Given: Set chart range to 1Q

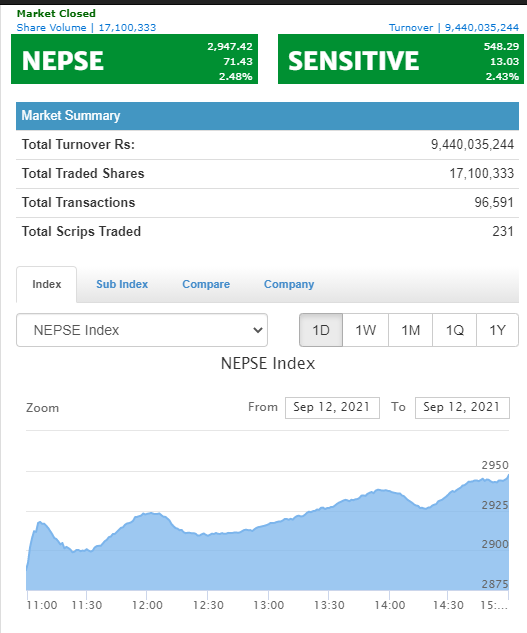Looking at the screenshot, I should pos(454,330).
